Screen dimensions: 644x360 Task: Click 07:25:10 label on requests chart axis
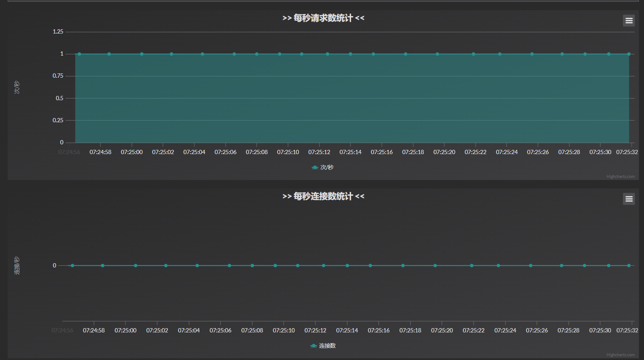pos(288,152)
